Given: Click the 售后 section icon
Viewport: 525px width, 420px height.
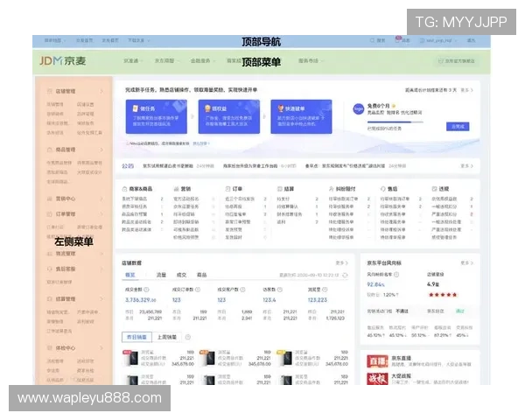Looking at the screenshot, I should point(383,189).
